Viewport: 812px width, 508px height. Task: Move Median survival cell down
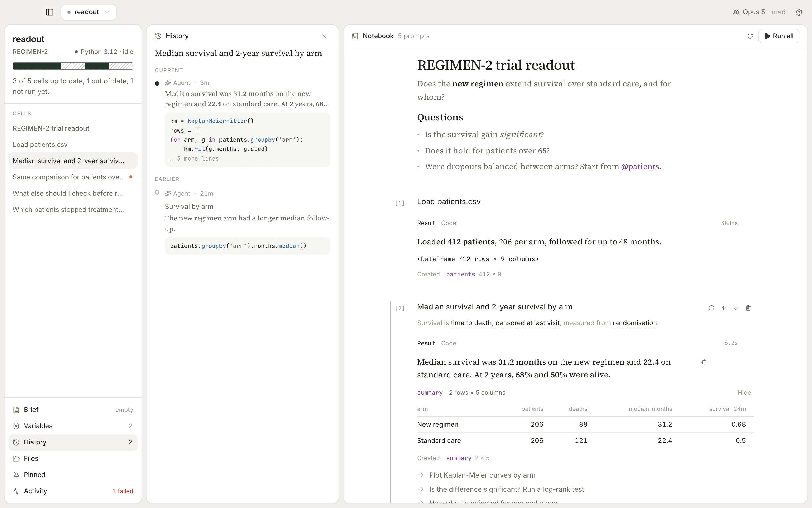click(x=736, y=308)
